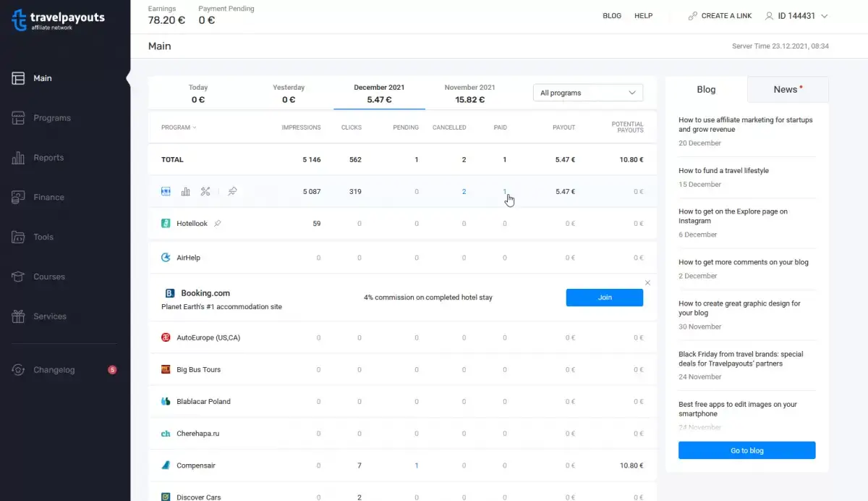The height and width of the screenshot is (501, 868).
Task: Switch to the News tab
Action: pos(788,89)
